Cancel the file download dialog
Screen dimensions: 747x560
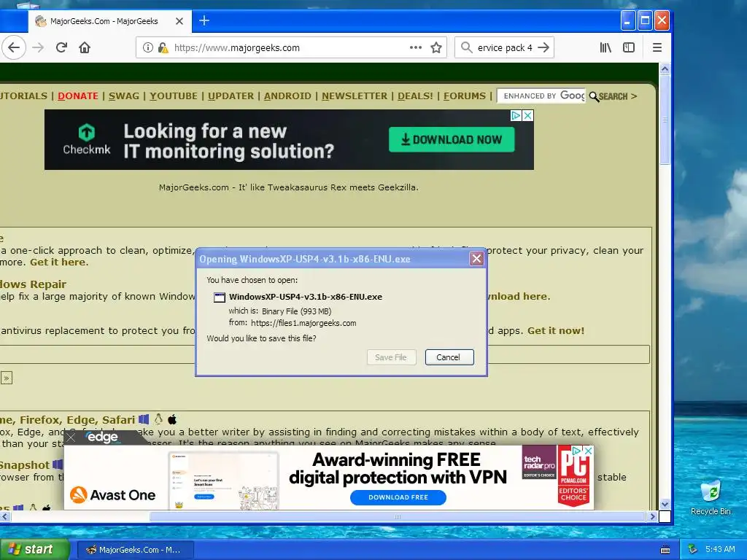449,357
